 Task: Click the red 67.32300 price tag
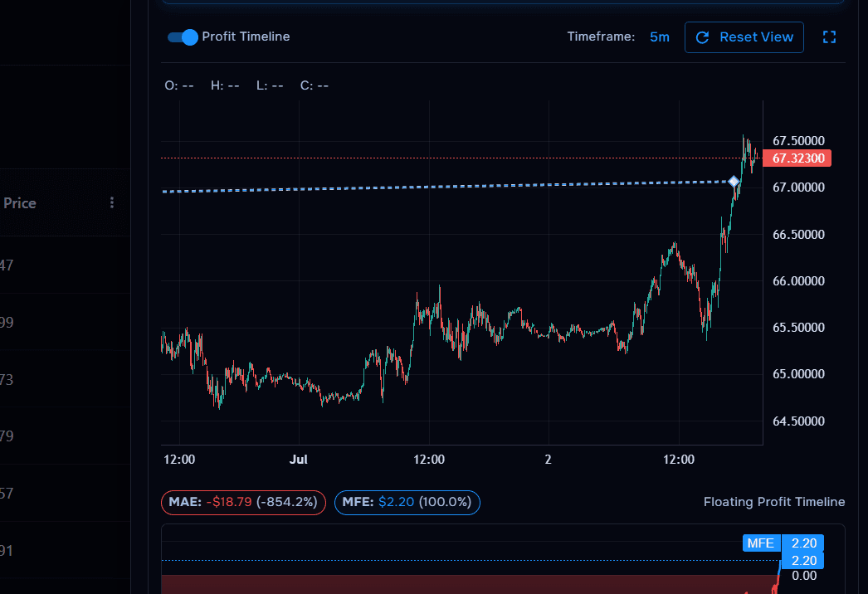[797, 158]
